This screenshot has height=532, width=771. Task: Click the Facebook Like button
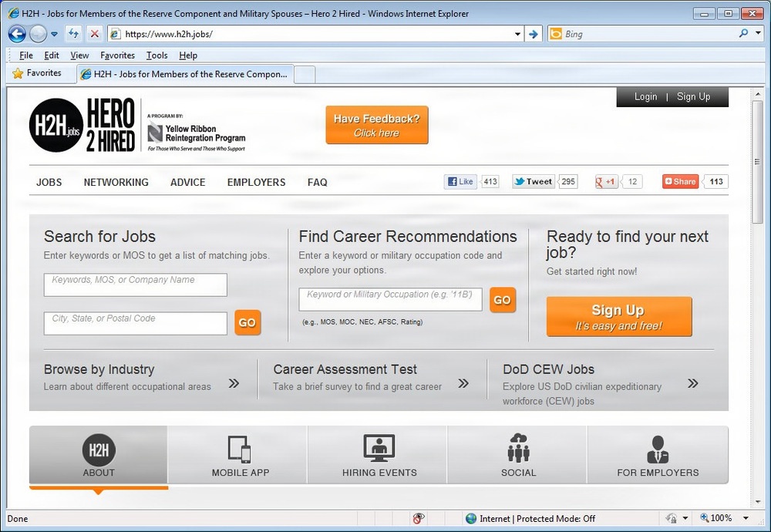(x=460, y=181)
